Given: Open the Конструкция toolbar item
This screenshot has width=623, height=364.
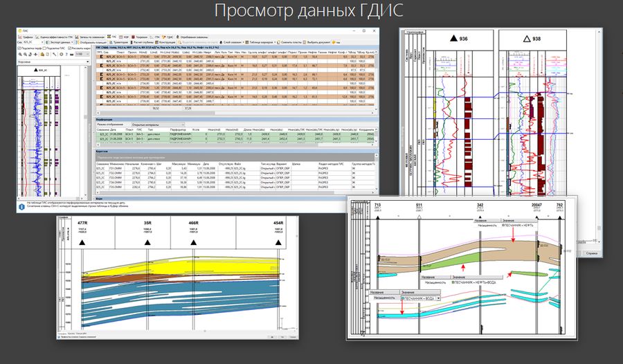Looking at the screenshot, I should (165, 42).
